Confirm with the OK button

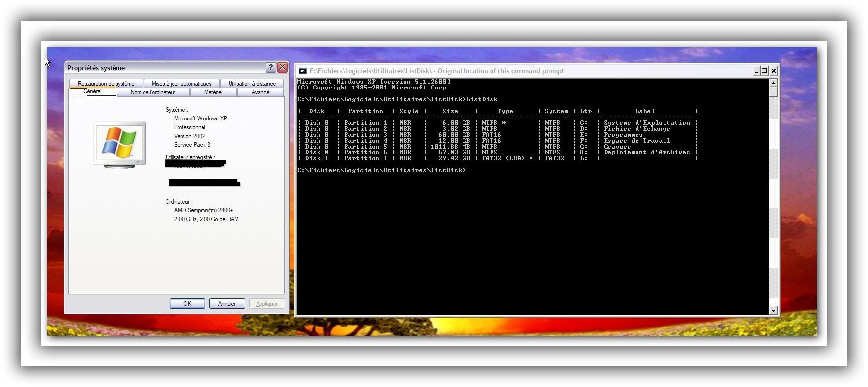tap(187, 304)
